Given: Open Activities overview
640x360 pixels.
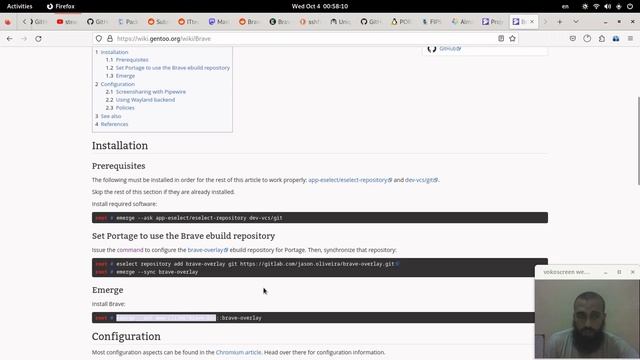Looking at the screenshot, I should tap(20, 6).
